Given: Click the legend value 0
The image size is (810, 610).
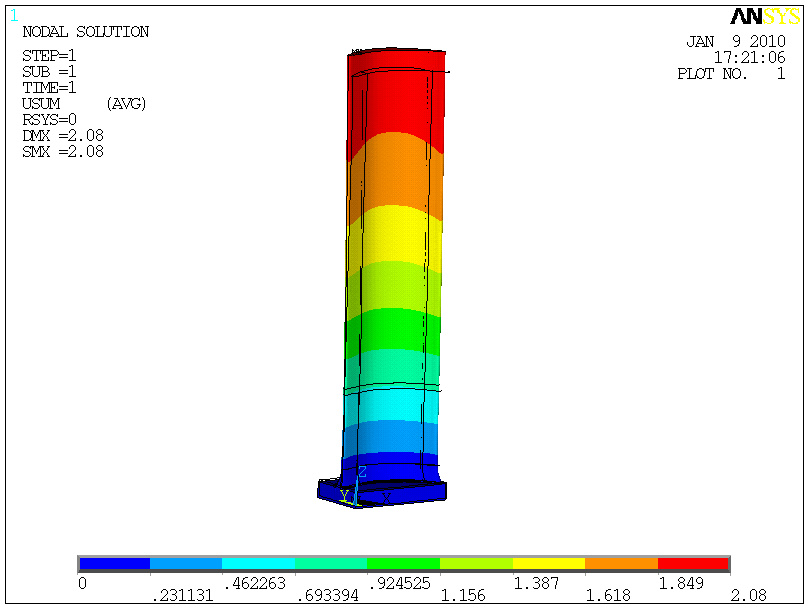Looking at the screenshot, I should [x=83, y=584].
